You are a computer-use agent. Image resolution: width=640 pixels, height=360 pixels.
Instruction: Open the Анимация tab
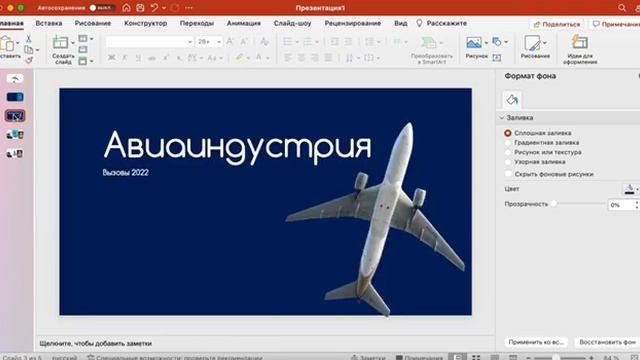click(244, 23)
